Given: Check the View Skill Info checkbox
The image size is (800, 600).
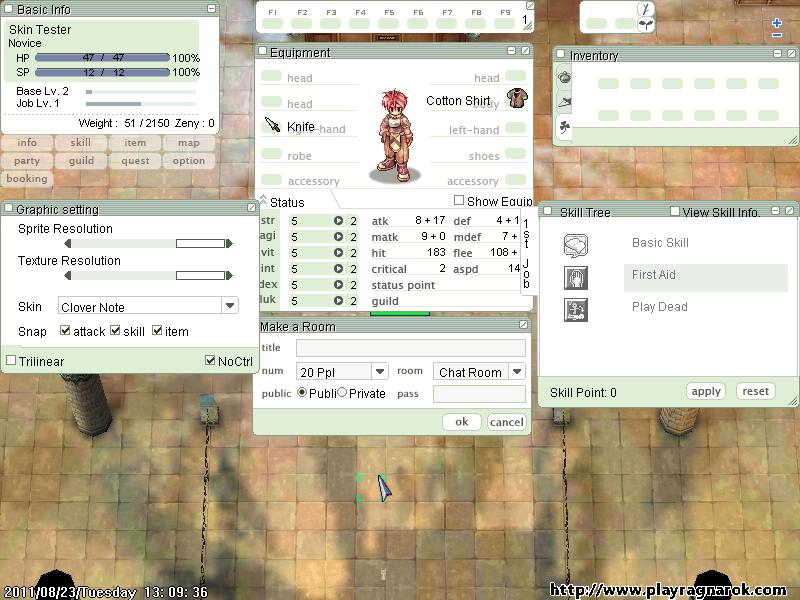Looking at the screenshot, I should pyautogui.click(x=674, y=211).
